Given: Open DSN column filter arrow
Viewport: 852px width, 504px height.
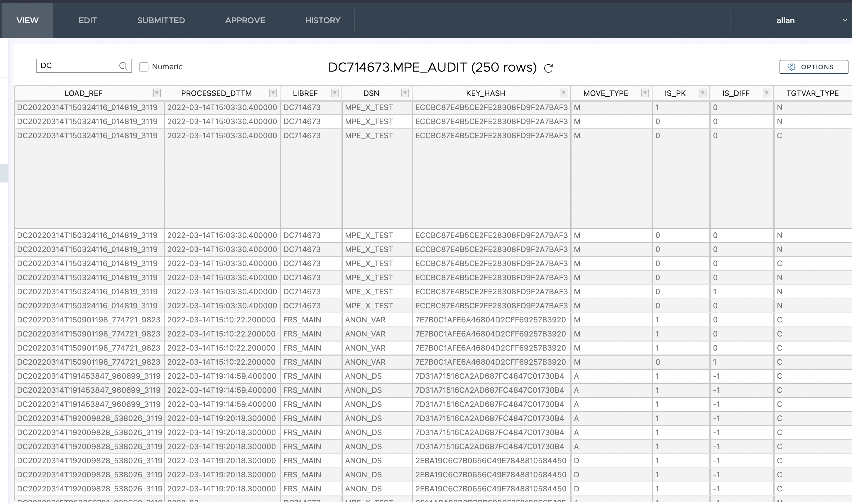Looking at the screenshot, I should click(405, 93).
